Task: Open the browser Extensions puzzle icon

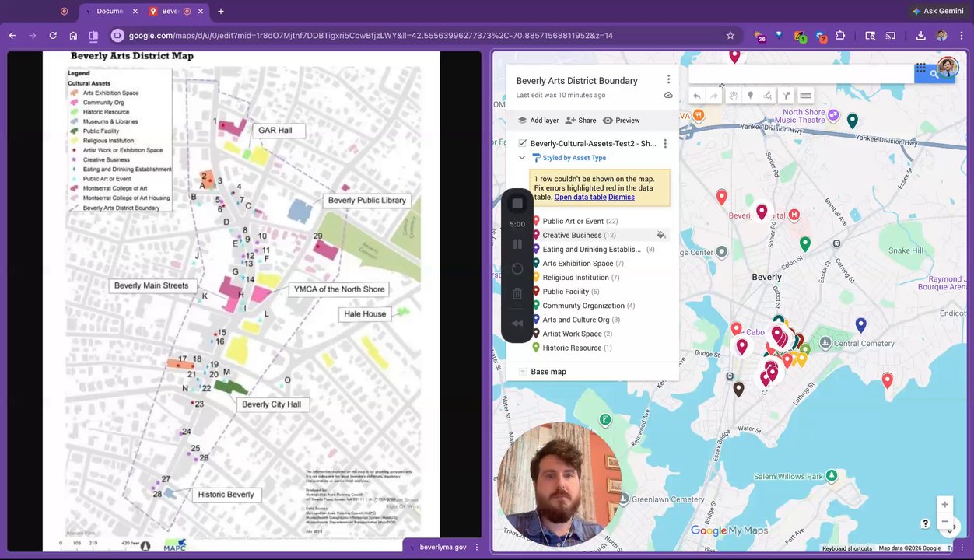Action: (x=840, y=35)
